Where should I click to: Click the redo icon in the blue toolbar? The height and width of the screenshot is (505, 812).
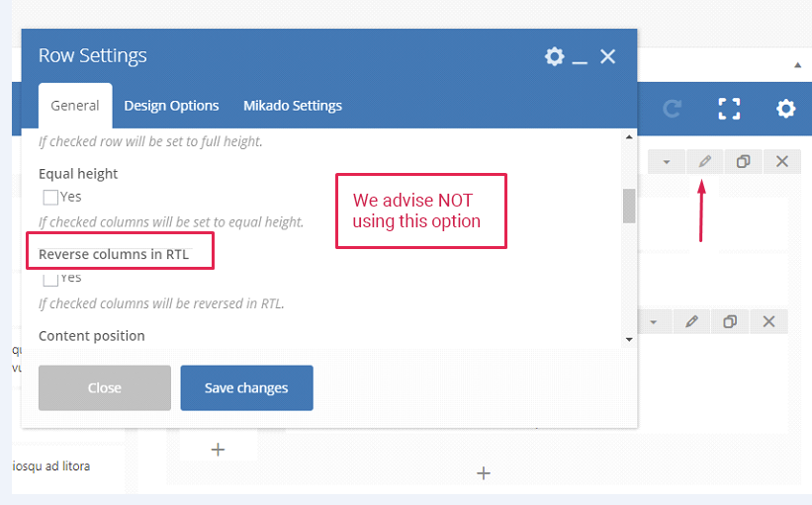[673, 109]
